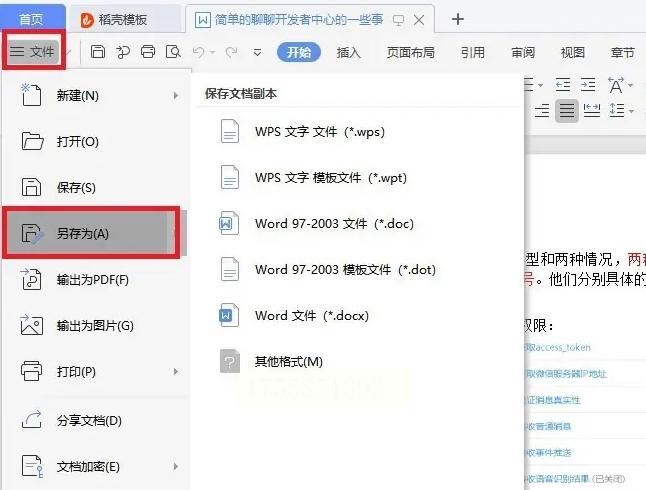The image size is (646, 490).
Task: Save as WPS 文字 文件 (*.wps)
Action: (x=358, y=131)
